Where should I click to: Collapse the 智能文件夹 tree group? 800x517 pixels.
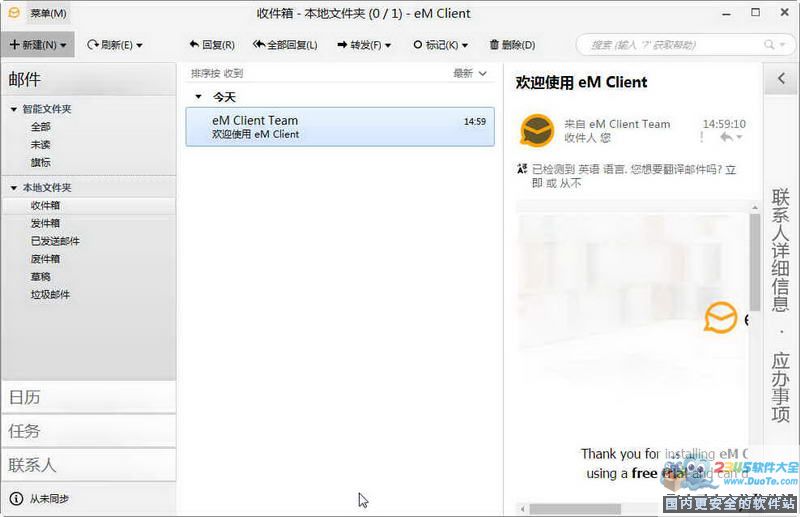pos(14,109)
